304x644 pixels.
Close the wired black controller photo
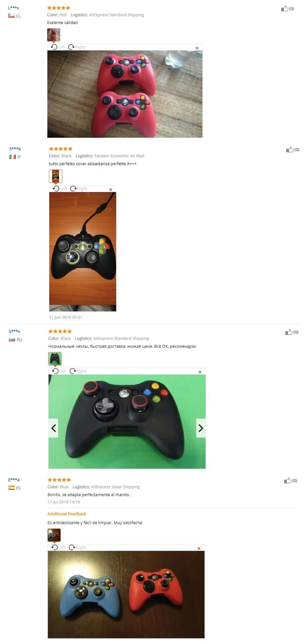tap(111, 190)
